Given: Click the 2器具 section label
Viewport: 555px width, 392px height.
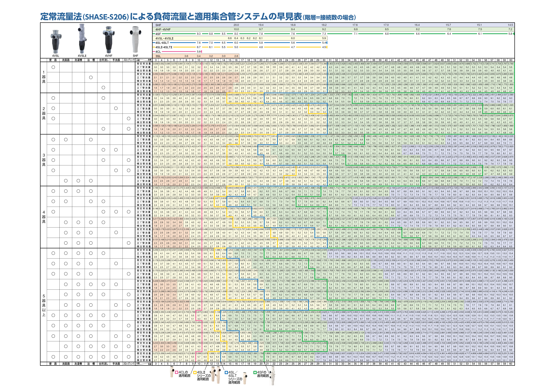Looking at the screenshot, I should (44, 113).
